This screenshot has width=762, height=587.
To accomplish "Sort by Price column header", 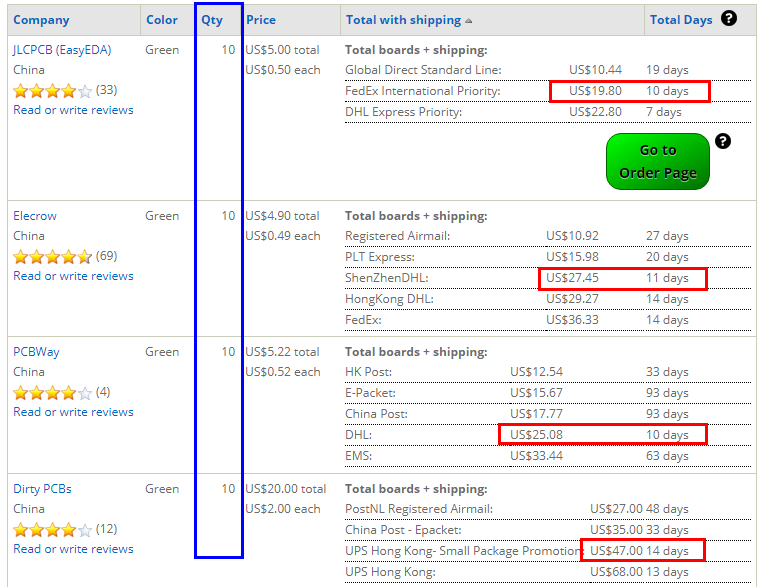I will [261, 20].
